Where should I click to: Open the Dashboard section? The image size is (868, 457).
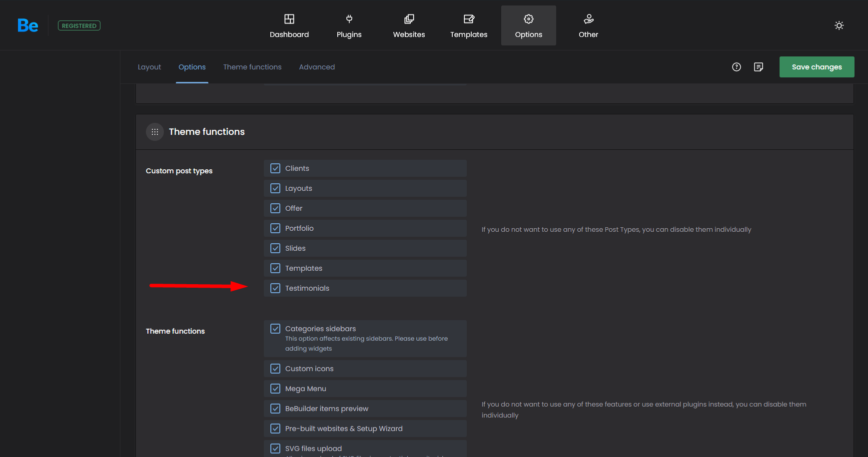(x=289, y=25)
